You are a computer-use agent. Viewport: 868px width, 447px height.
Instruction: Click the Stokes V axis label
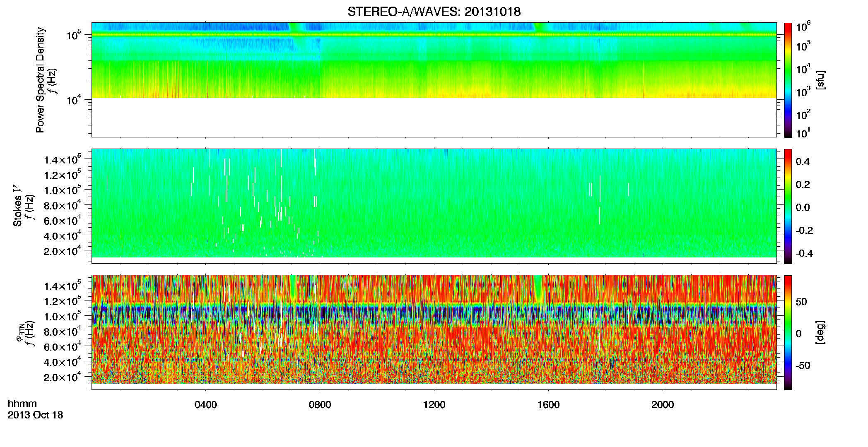17,206
